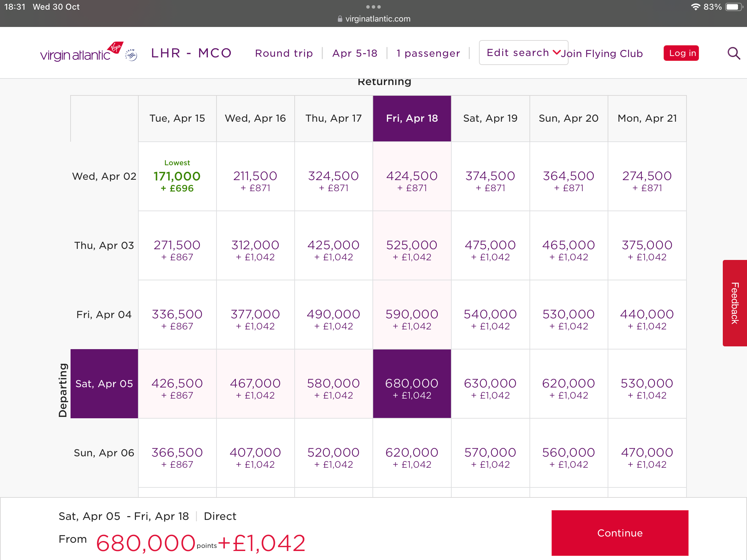The width and height of the screenshot is (747, 560).
Task: Choose the 475,000 + £1,042 fare
Action: (x=490, y=245)
